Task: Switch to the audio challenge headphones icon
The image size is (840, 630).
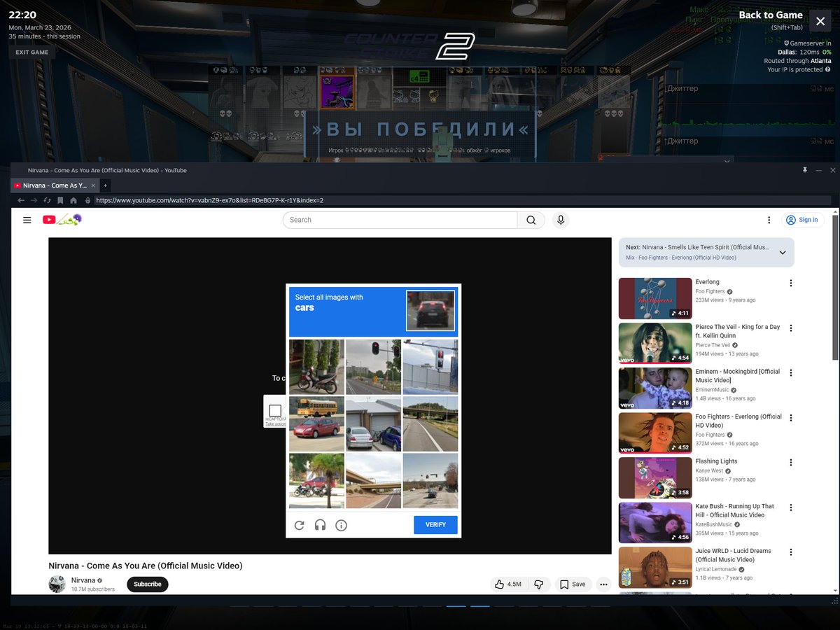Action: click(x=320, y=525)
